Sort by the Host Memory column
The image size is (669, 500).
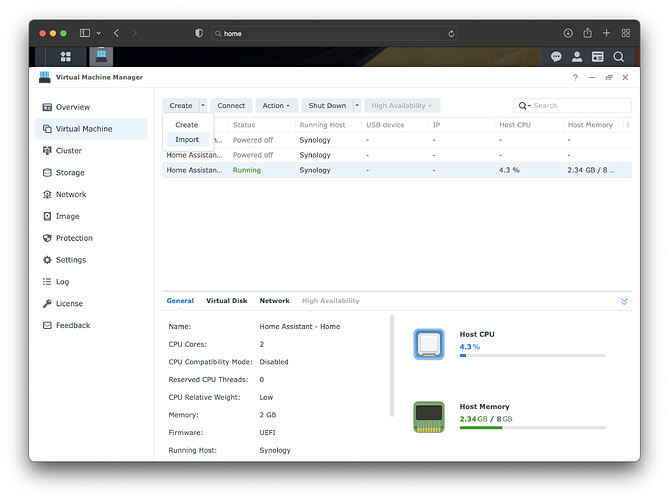(x=593, y=125)
